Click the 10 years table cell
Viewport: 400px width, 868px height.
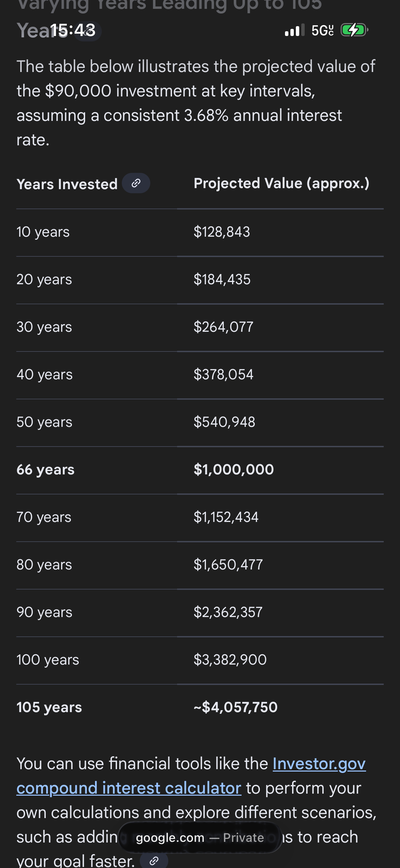[43, 232]
